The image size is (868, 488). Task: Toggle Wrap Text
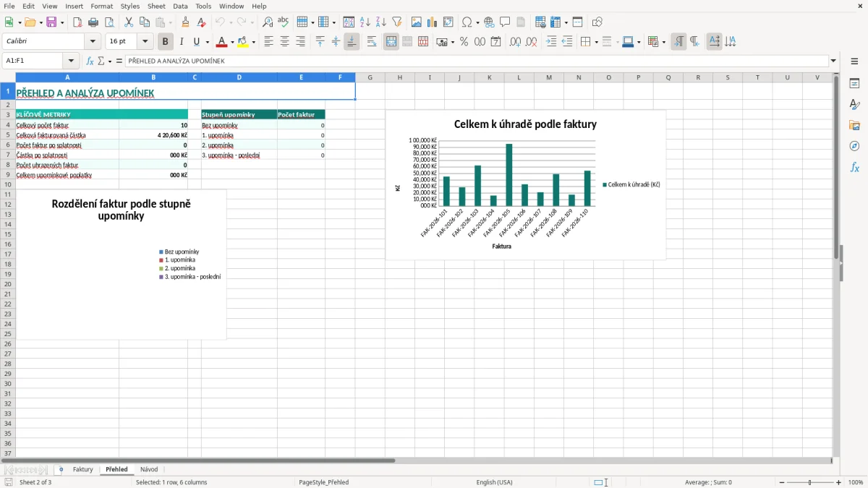(372, 42)
